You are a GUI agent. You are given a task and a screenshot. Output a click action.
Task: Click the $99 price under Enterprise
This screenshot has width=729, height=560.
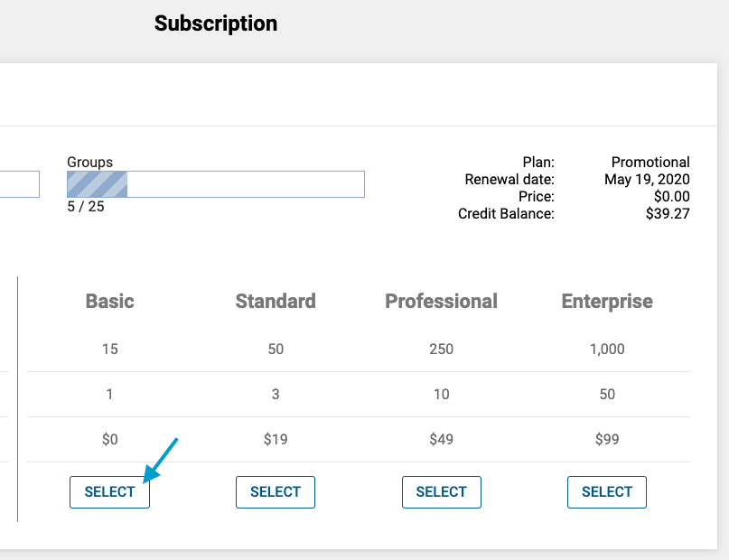coord(606,439)
